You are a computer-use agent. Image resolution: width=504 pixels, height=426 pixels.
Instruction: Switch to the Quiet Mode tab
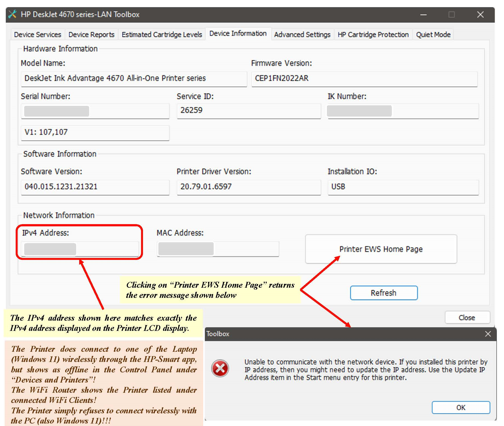pos(433,35)
